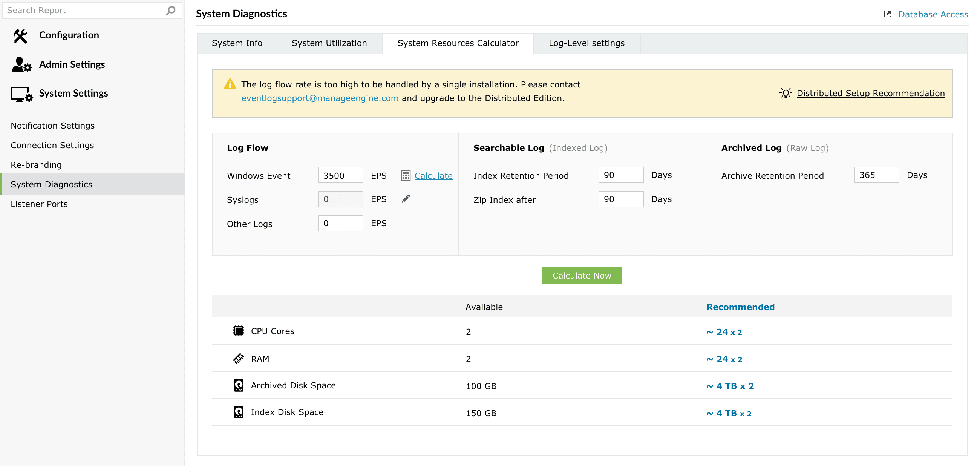980x466 pixels.
Task: Click the Index Retention Period field
Action: (620, 175)
